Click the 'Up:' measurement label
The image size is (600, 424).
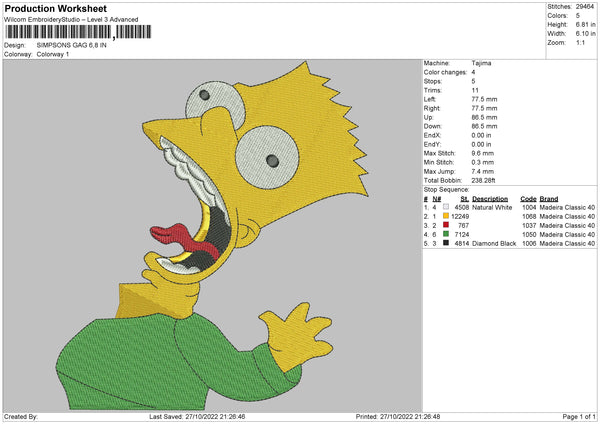[428, 117]
